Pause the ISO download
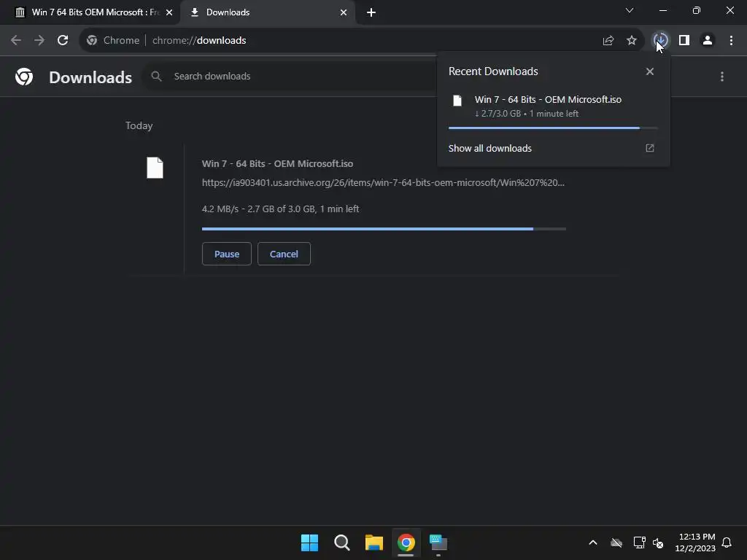This screenshot has height=560, width=747. [227, 254]
